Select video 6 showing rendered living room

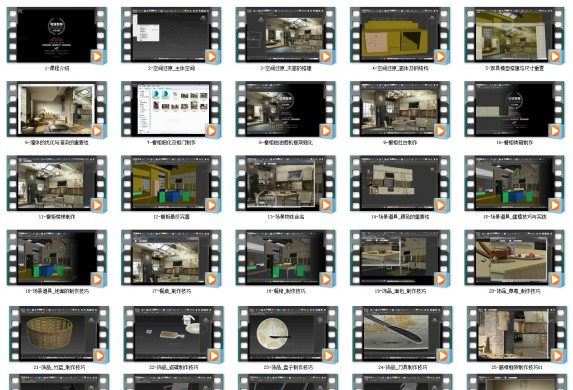click(x=57, y=109)
